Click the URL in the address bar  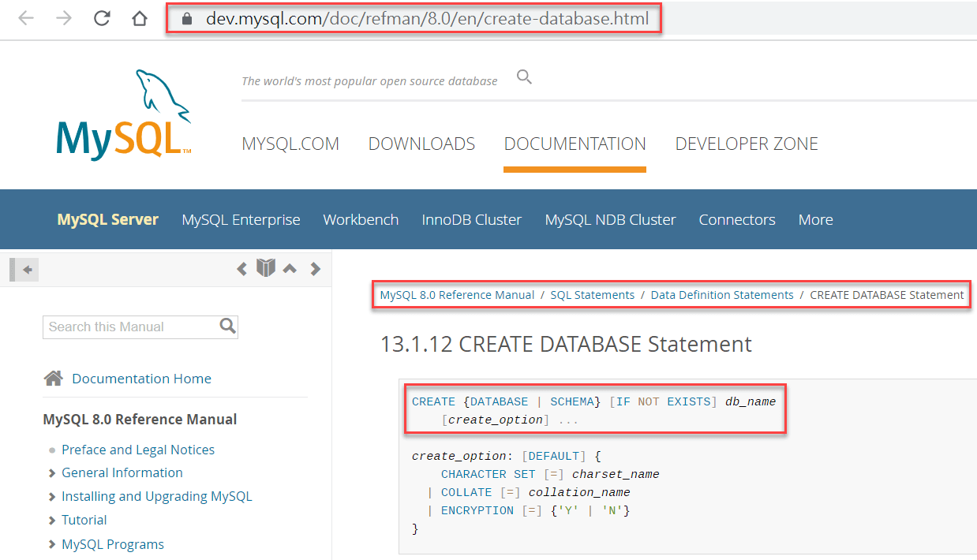[x=428, y=19]
